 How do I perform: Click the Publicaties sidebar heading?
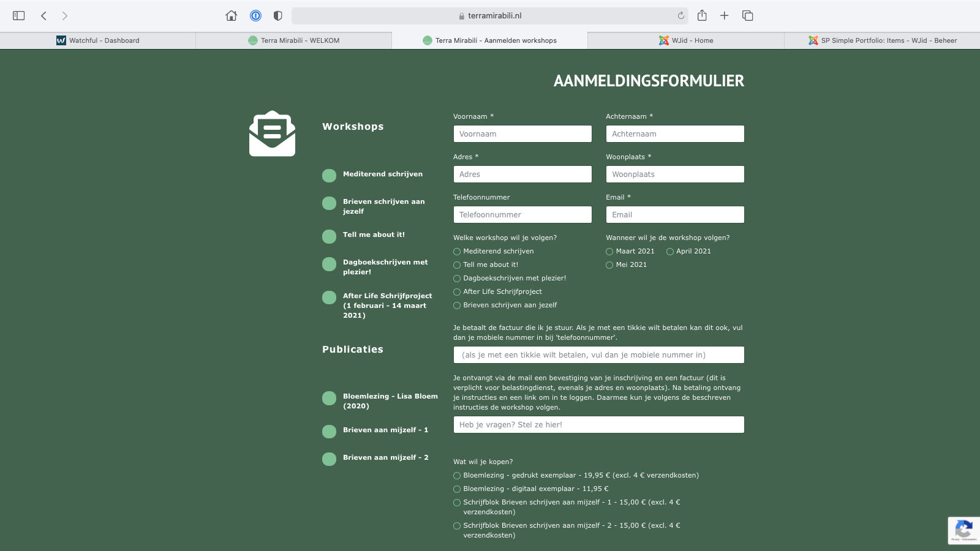click(353, 350)
